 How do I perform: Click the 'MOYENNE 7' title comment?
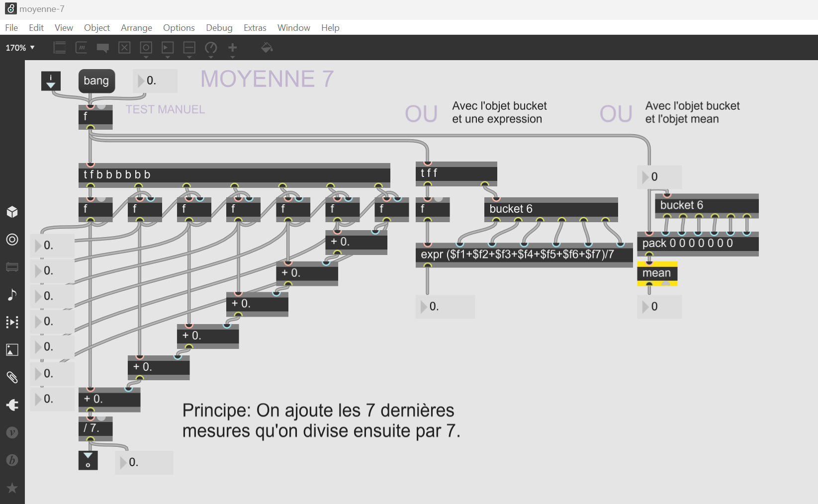[x=267, y=80]
